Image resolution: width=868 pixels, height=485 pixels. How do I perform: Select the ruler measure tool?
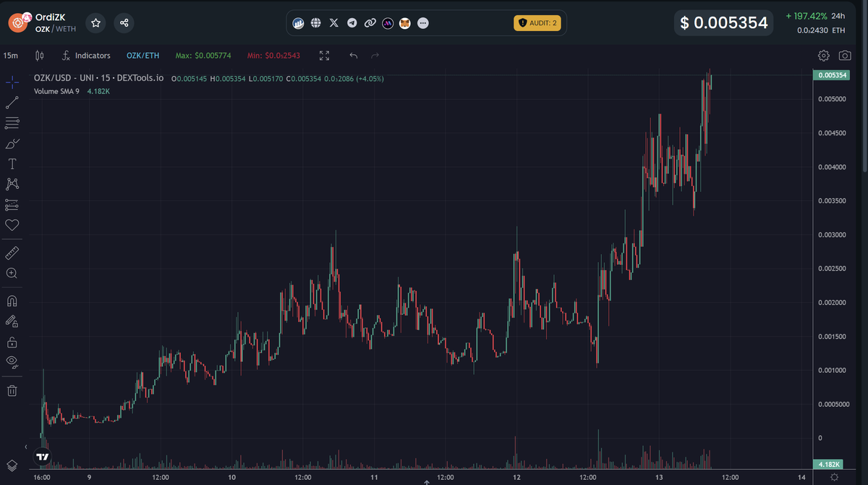coord(12,253)
